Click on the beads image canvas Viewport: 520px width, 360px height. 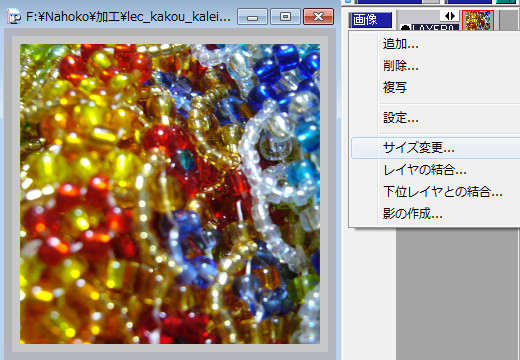point(170,194)
